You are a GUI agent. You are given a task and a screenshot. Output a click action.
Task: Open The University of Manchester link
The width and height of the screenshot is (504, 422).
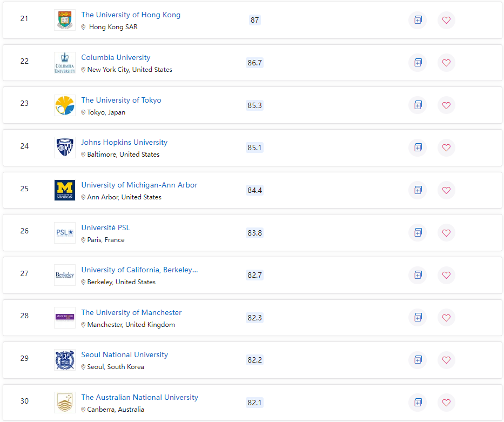131,312
